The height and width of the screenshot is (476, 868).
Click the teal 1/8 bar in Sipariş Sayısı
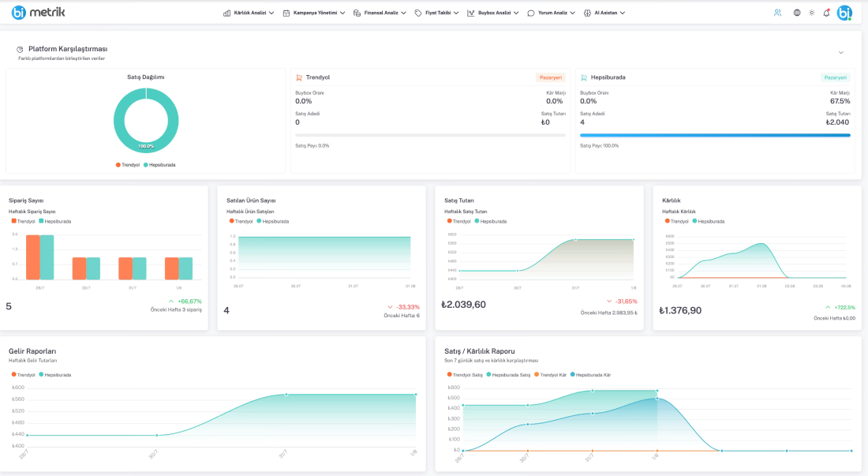(185, 268)
